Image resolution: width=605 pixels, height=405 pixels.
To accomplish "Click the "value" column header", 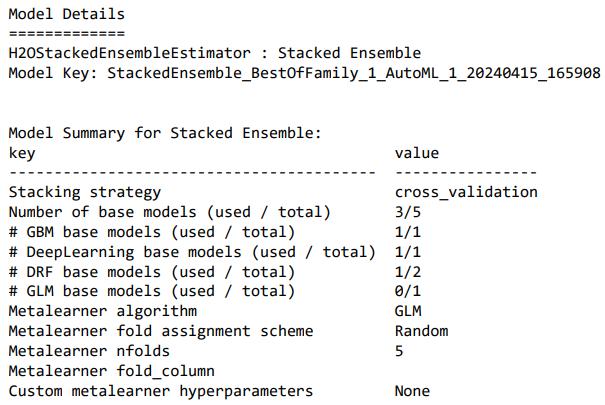I will click(x=416, y=153).
